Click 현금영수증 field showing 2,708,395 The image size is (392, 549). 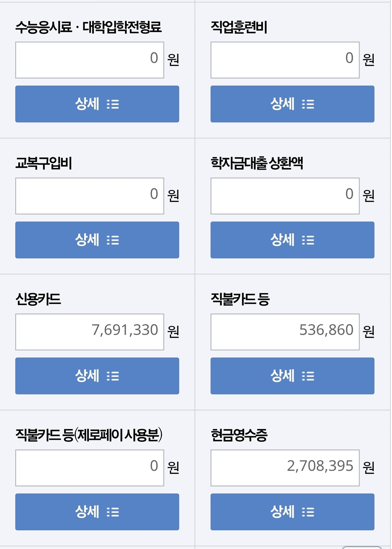(285, 468)
